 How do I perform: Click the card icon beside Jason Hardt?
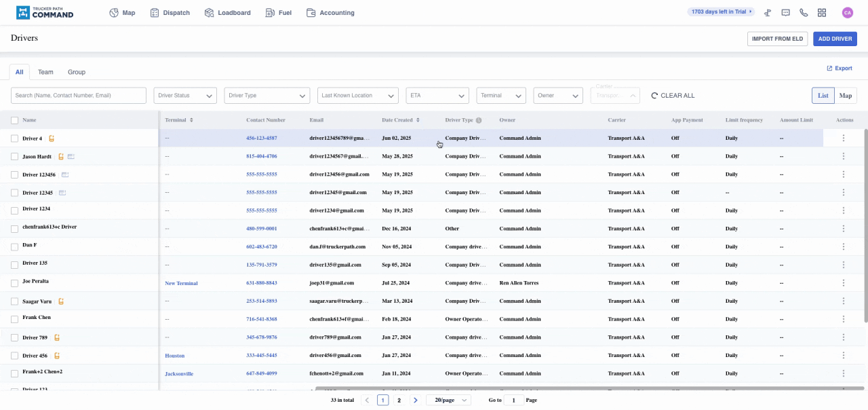pyautogui.click(x=71, y=156)
